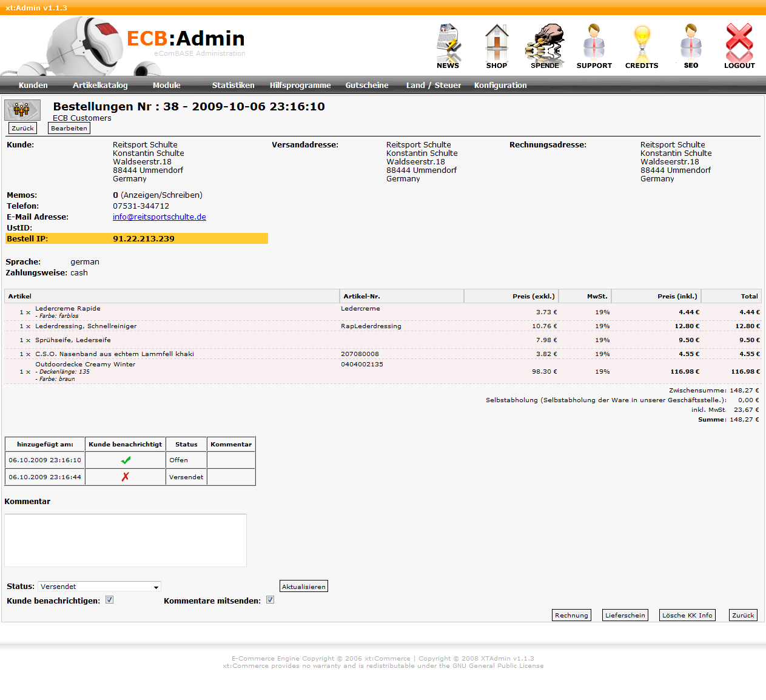Click the Bearbeiten button
Viewport: 766px width, 700px height.
pyautogui.click(x=69, y=129)
